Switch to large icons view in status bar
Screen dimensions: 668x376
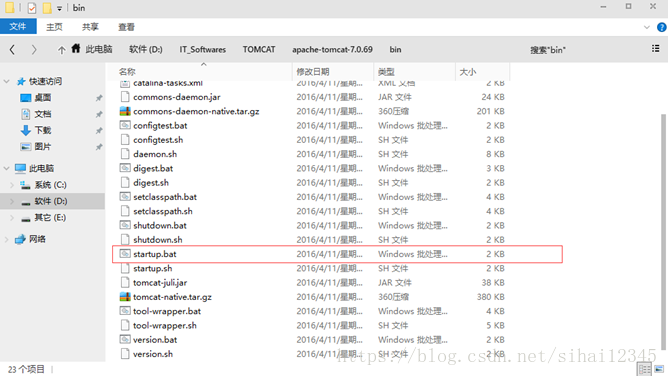point(659,369)
